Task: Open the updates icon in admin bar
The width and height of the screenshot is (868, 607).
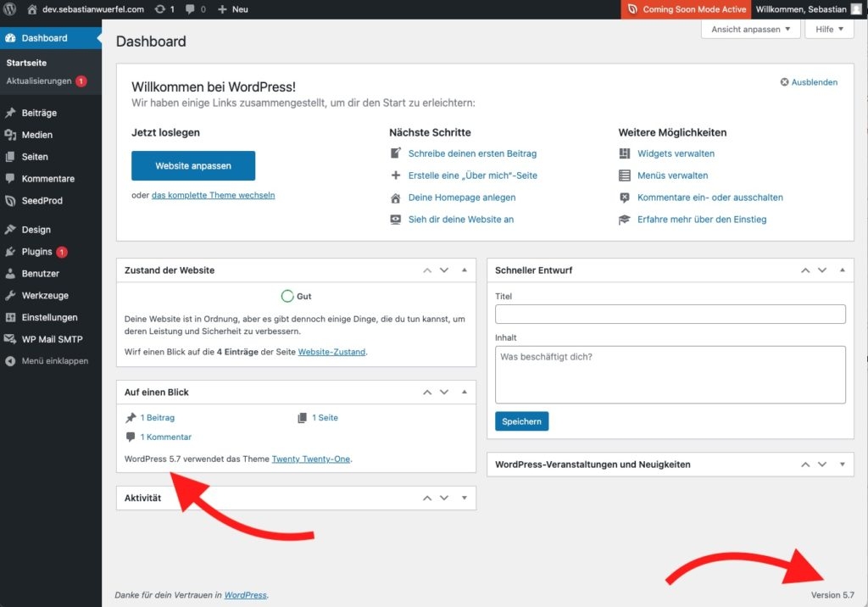Action: coord(160,9)
